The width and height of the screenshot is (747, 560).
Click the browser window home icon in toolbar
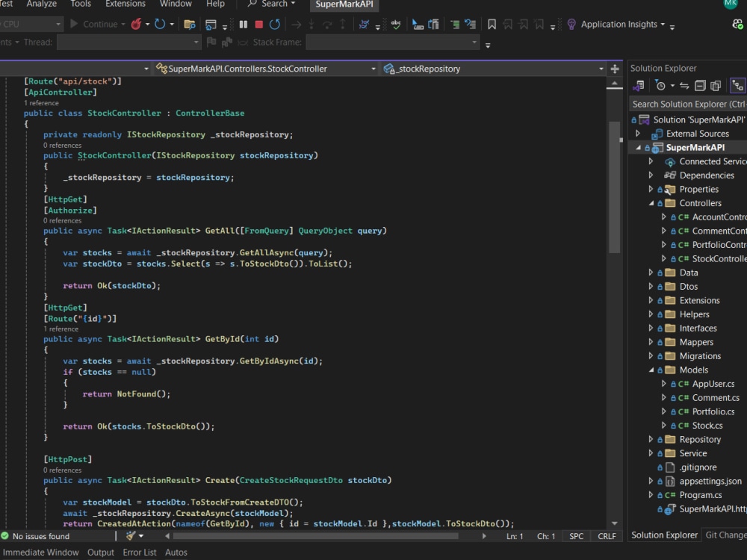tap(211, 25)
